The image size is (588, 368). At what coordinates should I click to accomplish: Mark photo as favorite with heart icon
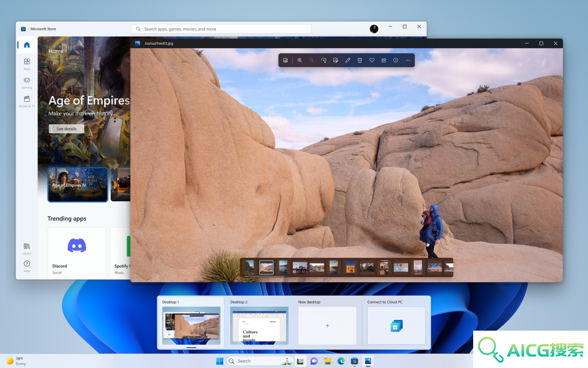click(372, 60)
